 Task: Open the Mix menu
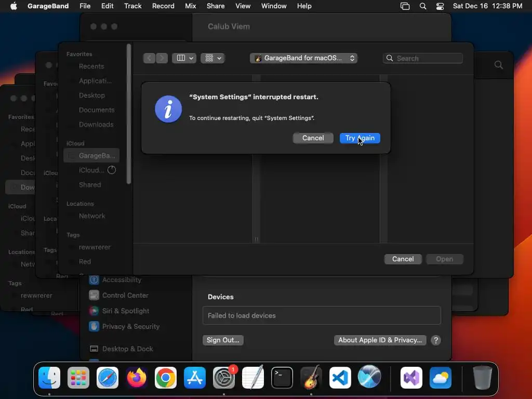[x=190, y=6]
